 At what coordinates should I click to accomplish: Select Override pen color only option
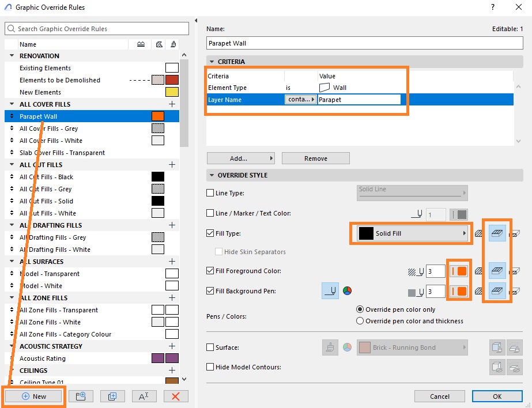click(360, 309)
